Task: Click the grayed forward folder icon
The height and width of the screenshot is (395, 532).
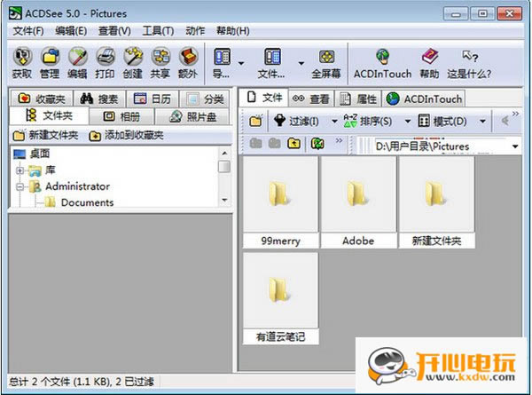Action: [x=274, y=143]
